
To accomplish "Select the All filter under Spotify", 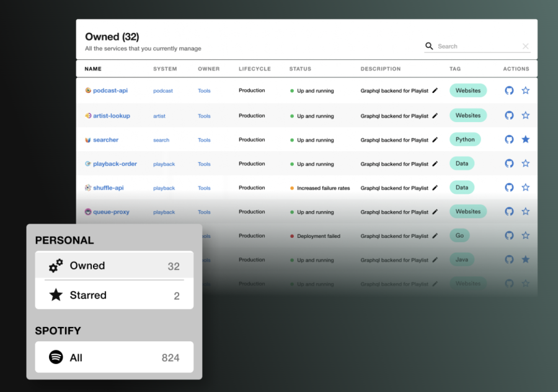I will click(x=114, y=357).
